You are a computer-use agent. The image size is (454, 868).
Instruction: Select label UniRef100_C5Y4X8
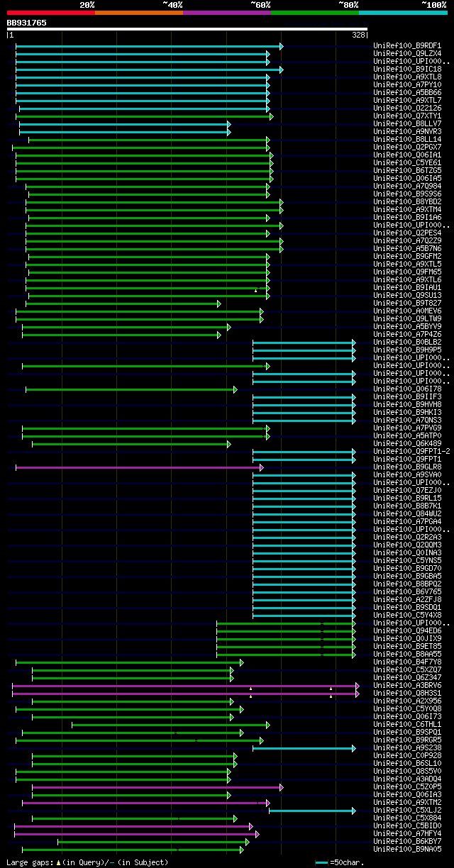pos(407,616)
